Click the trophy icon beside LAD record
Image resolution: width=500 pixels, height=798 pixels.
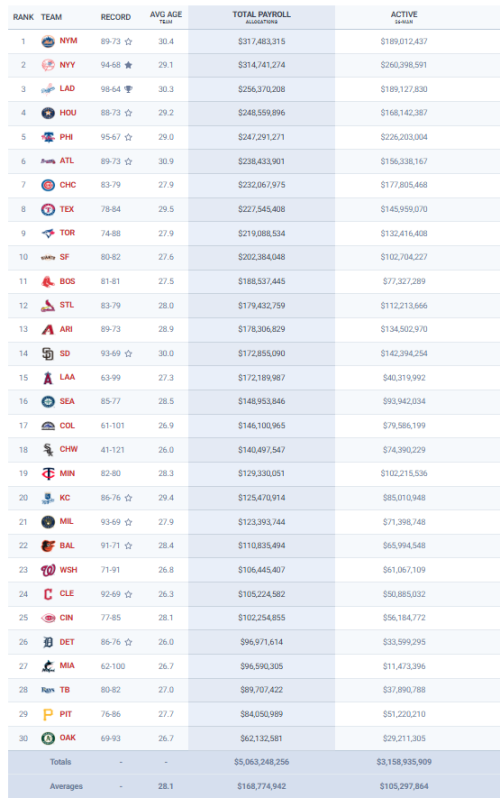tap(128, 89)
